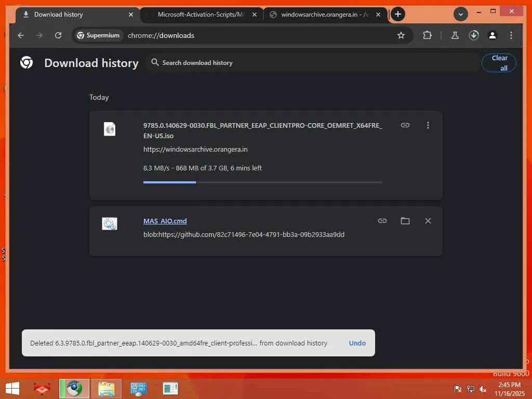The image size is (532, 399).
Task: Click the Today date heading
Action: point(99,97)
